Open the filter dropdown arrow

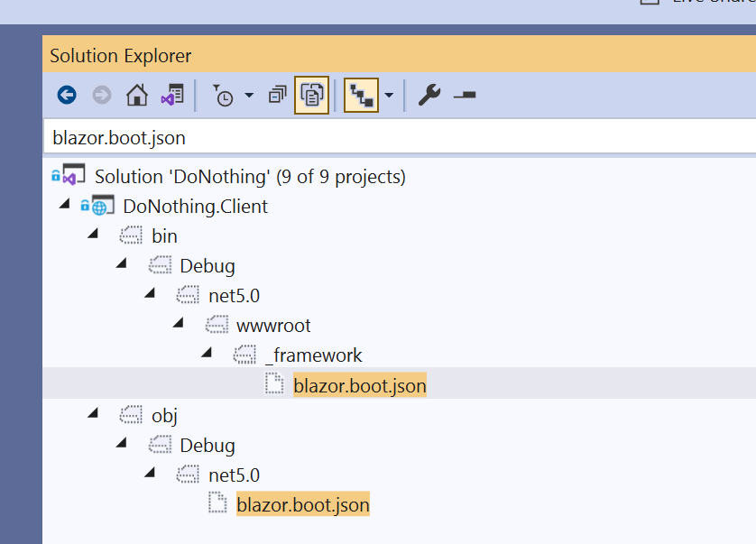click(x=248, y=95)
